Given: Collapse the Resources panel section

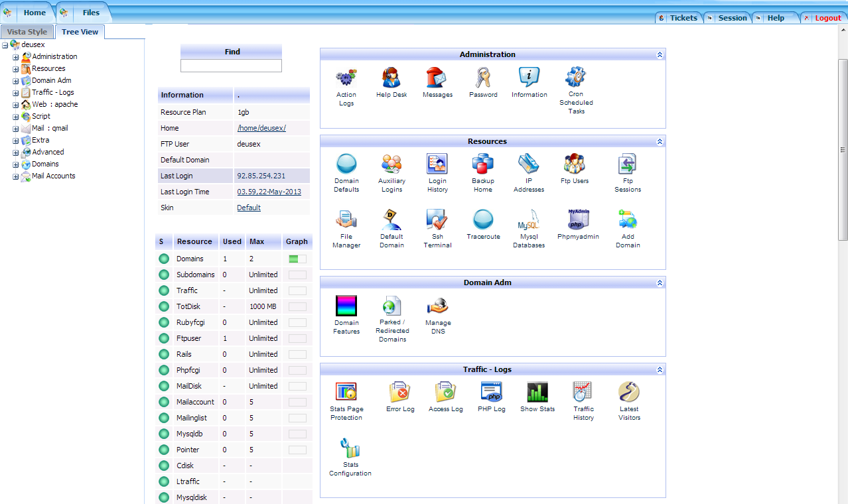Looking at the screenshot, I should click(660, 142).
